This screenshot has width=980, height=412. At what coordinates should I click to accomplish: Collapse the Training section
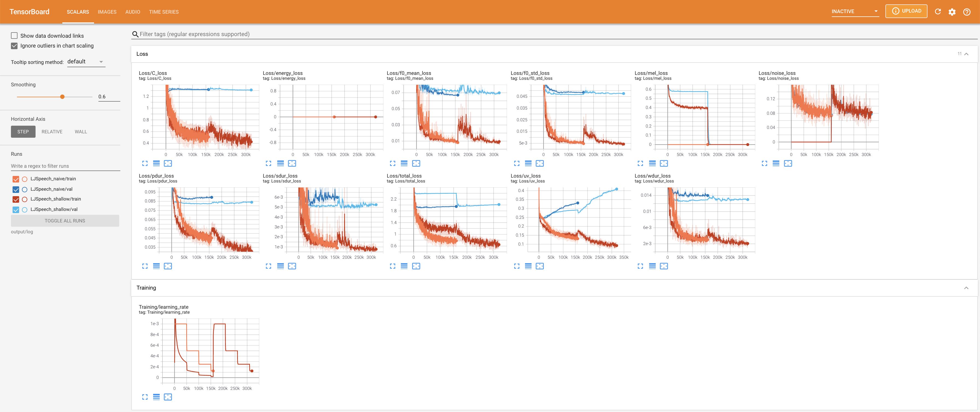pyautogui.click(x=966, y=288)
